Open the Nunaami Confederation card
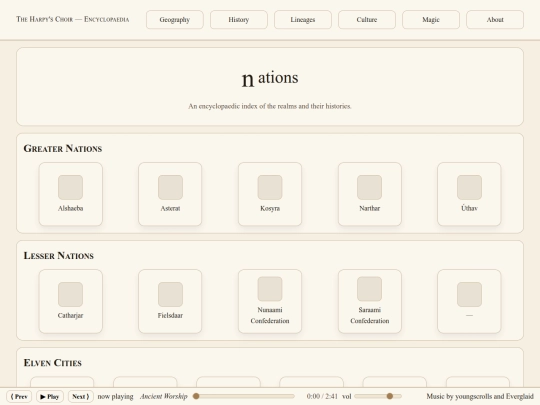Image resolution: width=540 pixels, height=405 pixels. point(270,301)
